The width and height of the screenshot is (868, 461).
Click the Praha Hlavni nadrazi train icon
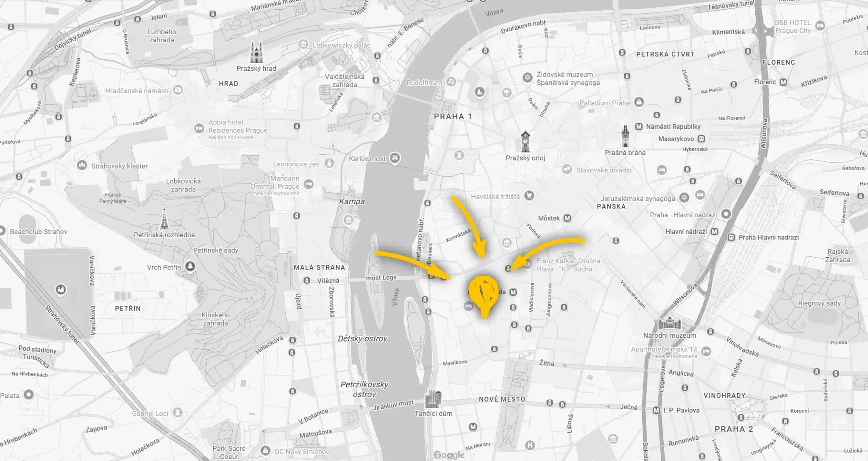click(731, 237)
